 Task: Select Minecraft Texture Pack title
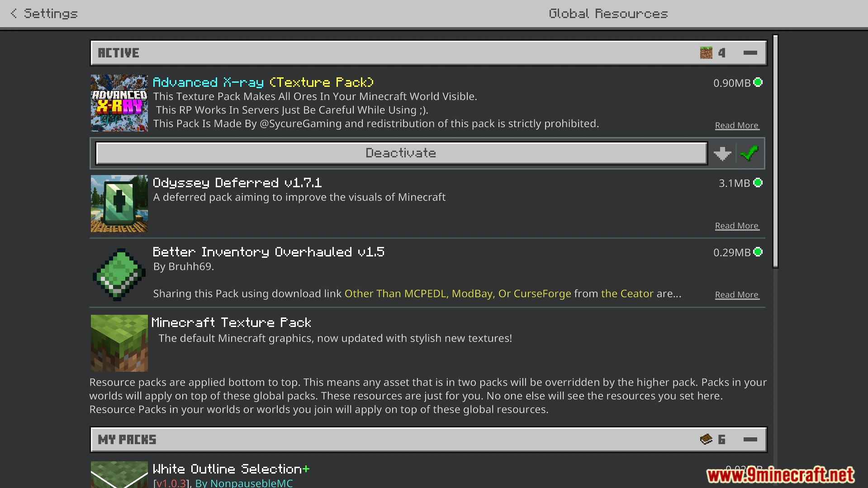(231, 322)
